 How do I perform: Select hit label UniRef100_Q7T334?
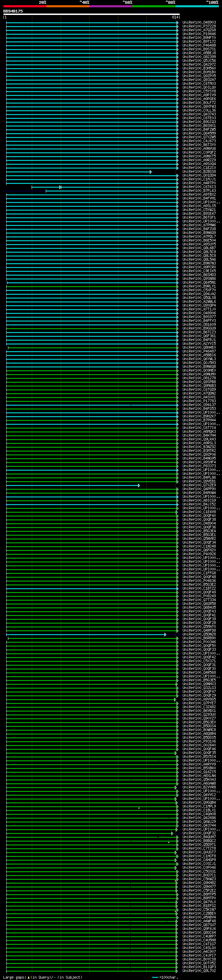pos(199,600)
